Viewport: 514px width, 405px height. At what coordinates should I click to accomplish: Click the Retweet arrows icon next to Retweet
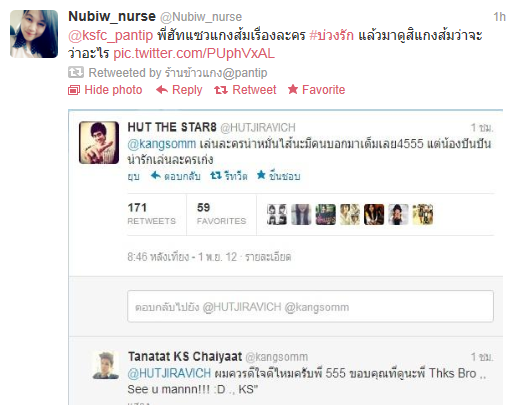pyautogui.click(x=221, y=90)
